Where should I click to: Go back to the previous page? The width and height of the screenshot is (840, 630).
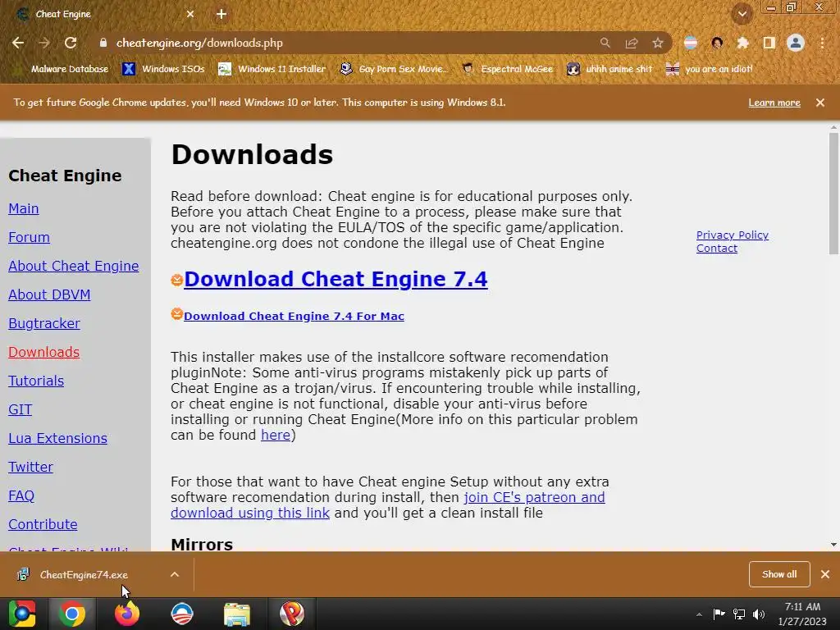pyautogui.click(x=18, y=43)
